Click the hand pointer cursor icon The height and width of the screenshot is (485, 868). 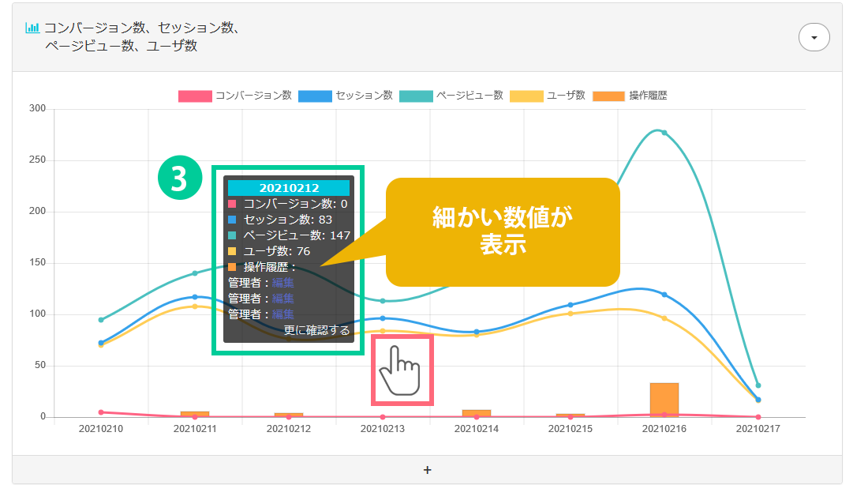coord(402,371)
